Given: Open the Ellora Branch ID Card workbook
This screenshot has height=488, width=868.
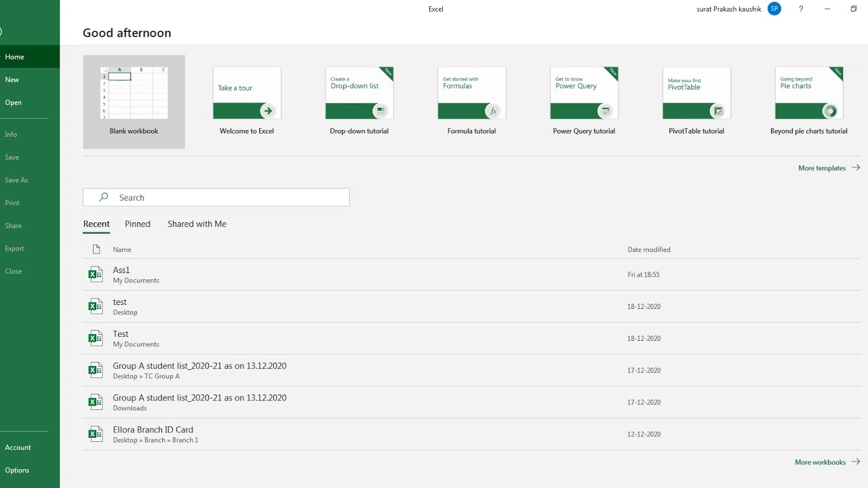Looking at the screenshot, I should click(472, 434).
